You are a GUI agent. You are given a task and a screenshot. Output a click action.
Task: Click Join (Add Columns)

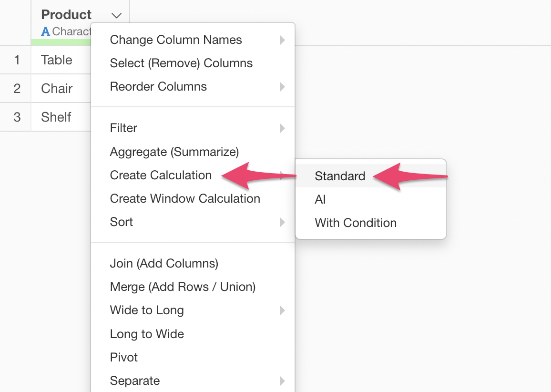164,263
